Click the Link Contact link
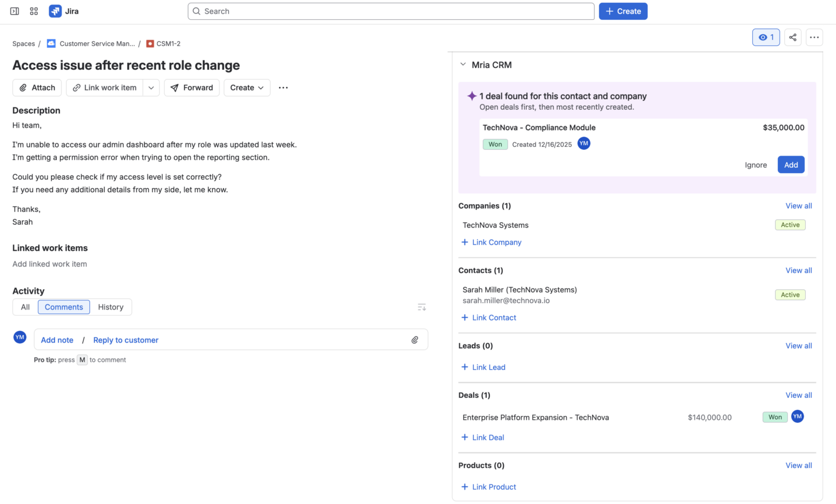 click(x=489, y=318)
